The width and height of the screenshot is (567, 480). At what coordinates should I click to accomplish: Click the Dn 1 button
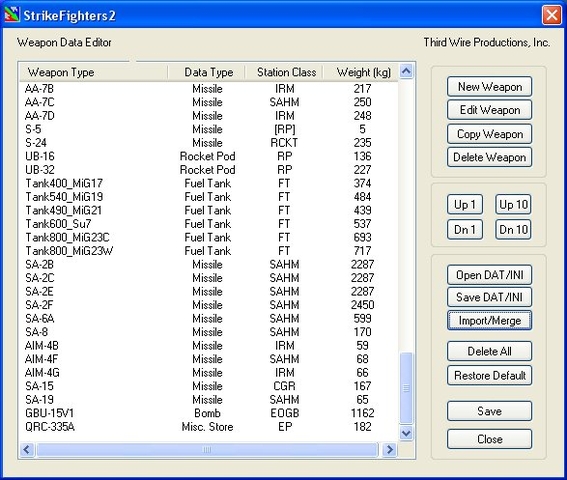point(465,230)
